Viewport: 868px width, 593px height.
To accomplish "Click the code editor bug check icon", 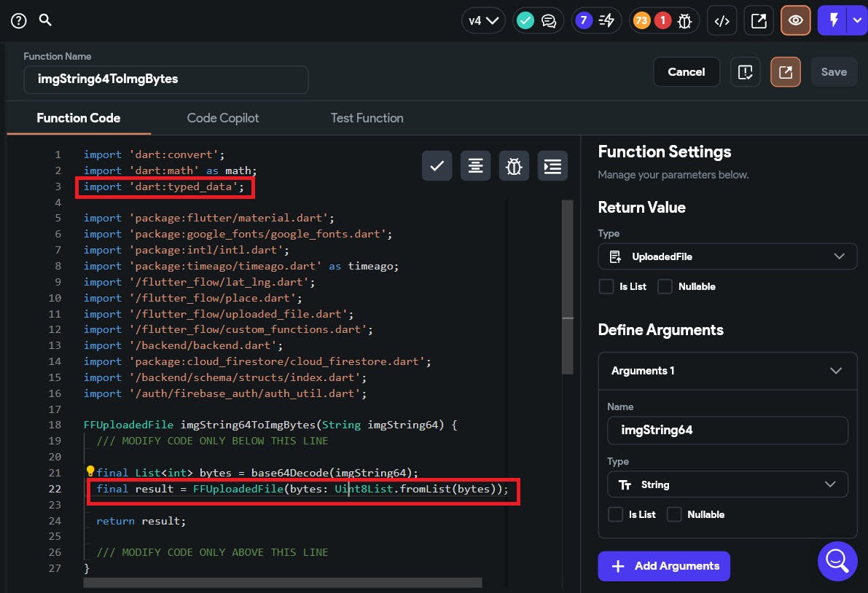I will coord(514,166).
